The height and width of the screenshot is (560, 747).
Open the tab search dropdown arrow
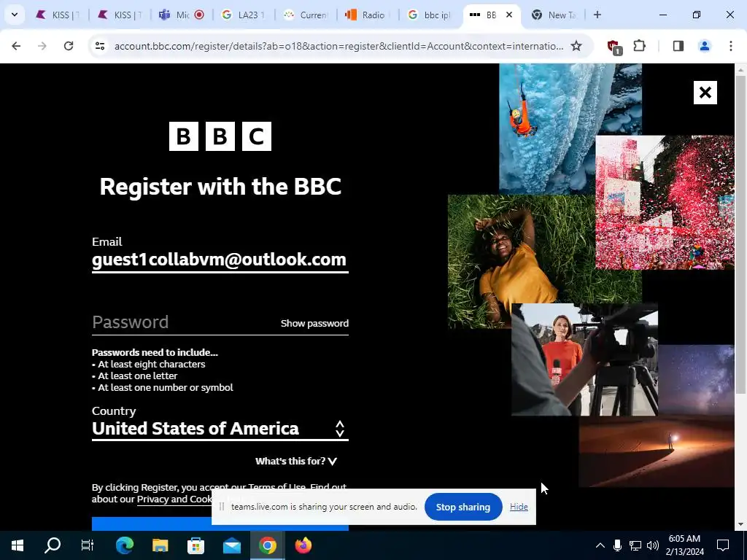pos(15,15)
